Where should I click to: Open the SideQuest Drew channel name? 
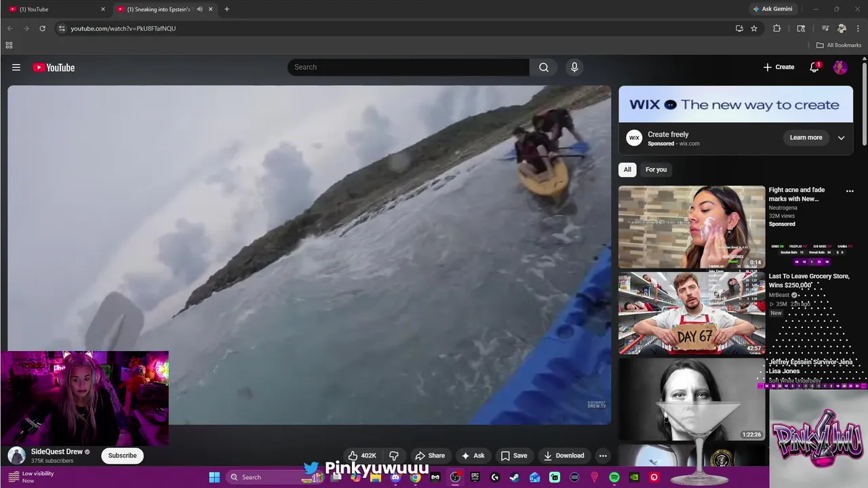57,451
